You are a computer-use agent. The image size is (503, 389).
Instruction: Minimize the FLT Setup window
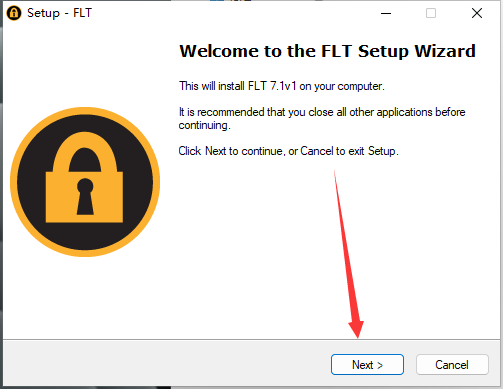[386, 13]
